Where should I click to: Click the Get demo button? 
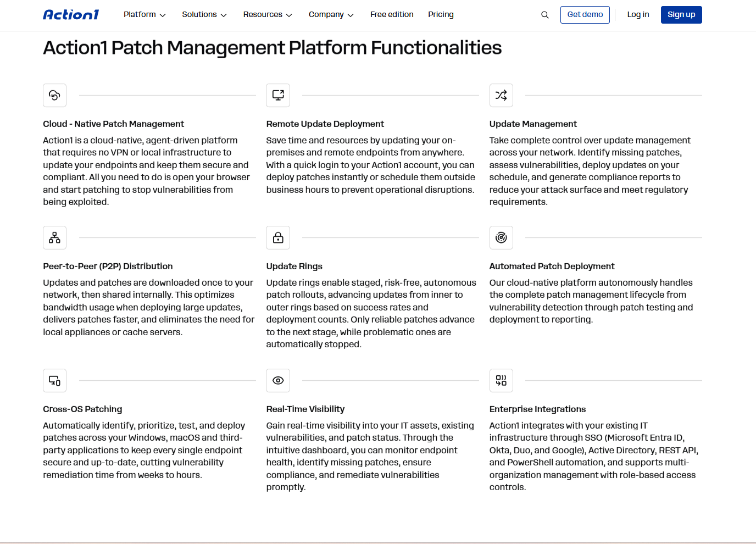click(585, 15)
